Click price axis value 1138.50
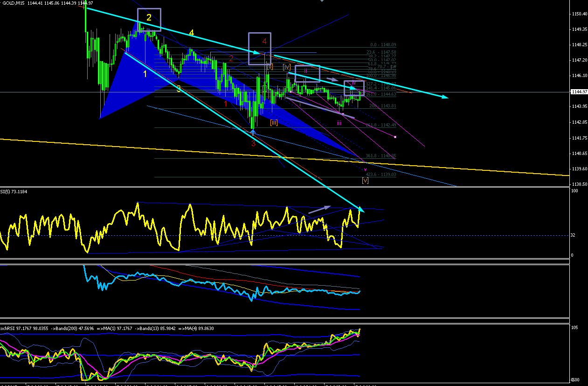588x386 pixels. point(579,185)
